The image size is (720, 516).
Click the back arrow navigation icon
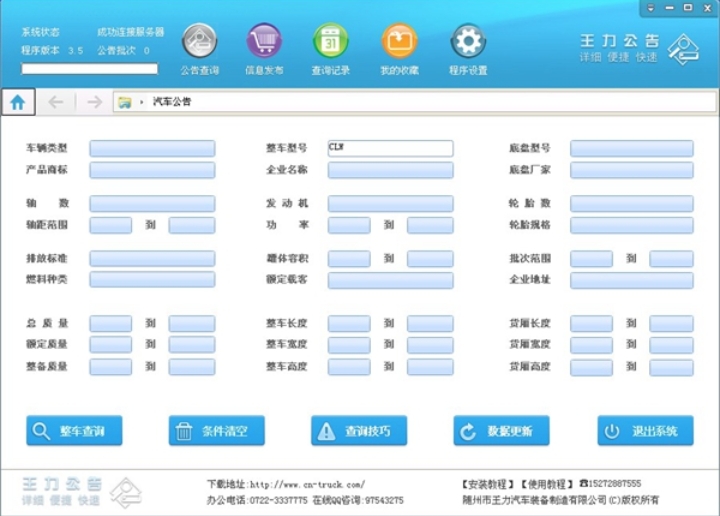(56, 102)
